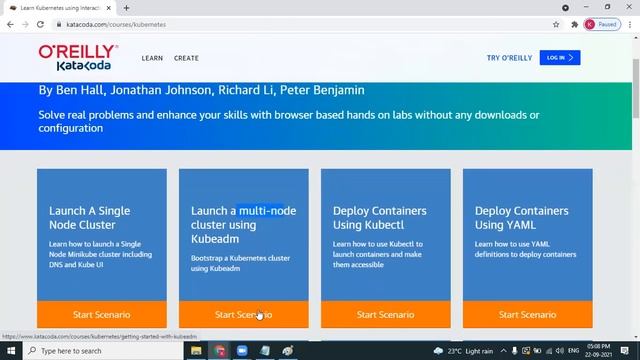Open the CREATE menu
This screenshot has width=640, height=360.
pos(186,58)
